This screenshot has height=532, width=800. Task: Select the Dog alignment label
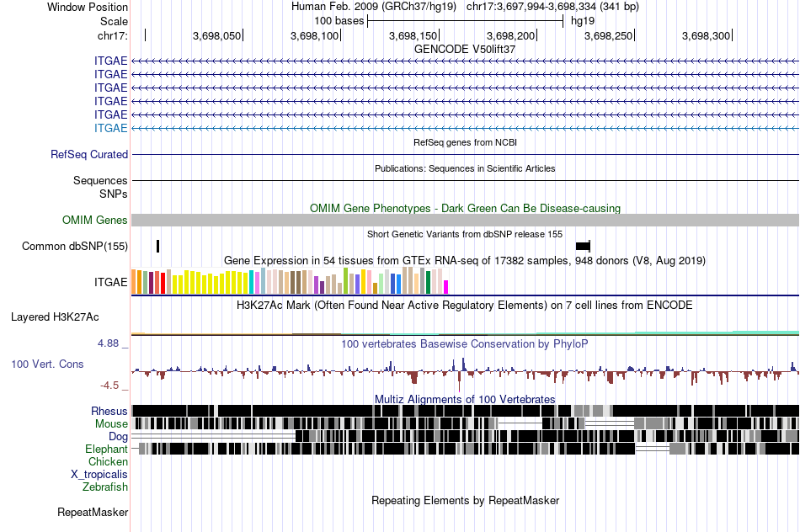click(118, 437)
